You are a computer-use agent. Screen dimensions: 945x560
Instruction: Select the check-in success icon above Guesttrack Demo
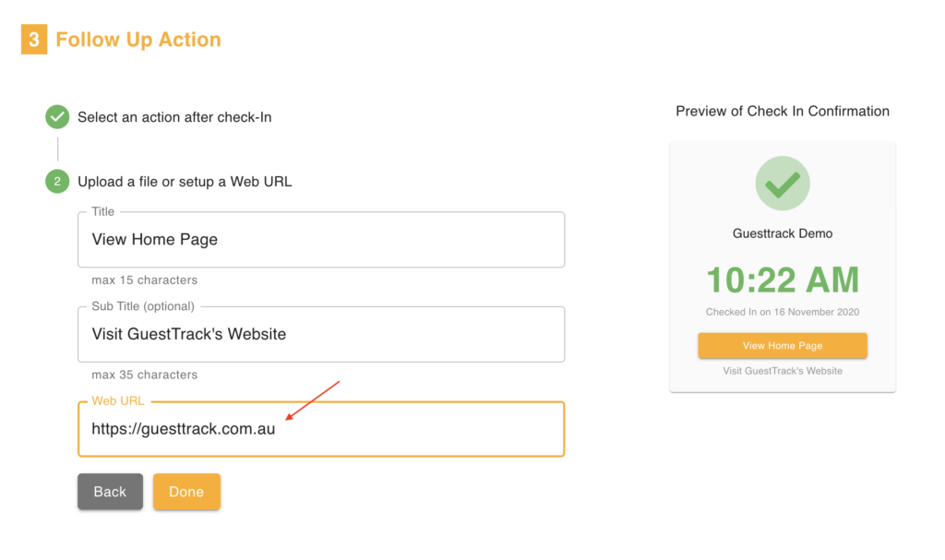(x=782, y=183)
